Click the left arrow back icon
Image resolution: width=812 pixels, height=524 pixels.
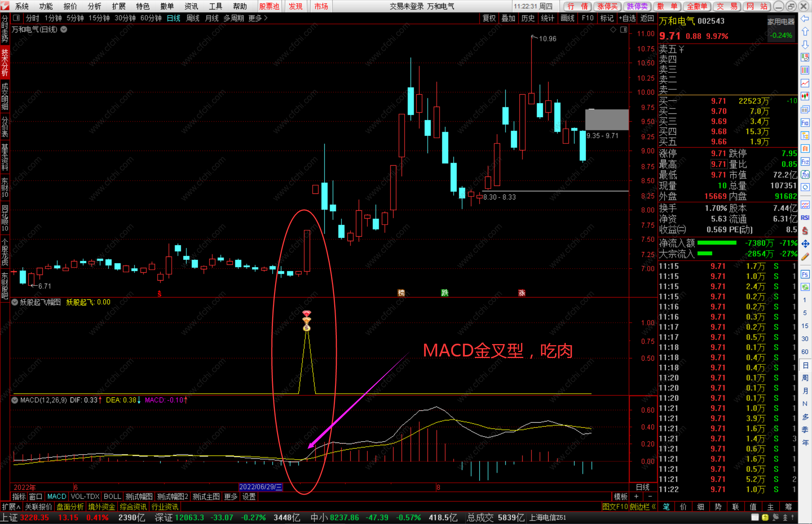(805, 18)
